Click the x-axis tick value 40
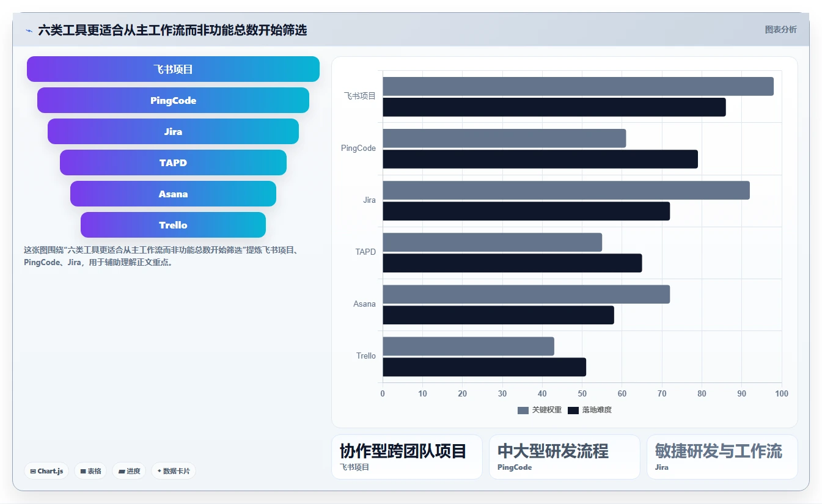Screen dimensions: 822x504 pyautogui.click(x=542, y=393)
